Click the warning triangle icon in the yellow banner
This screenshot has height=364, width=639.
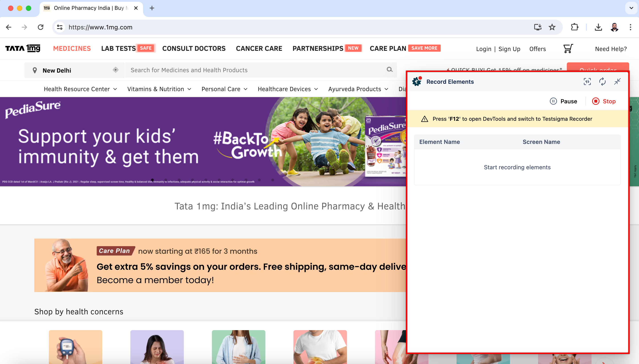click(424, 119)
